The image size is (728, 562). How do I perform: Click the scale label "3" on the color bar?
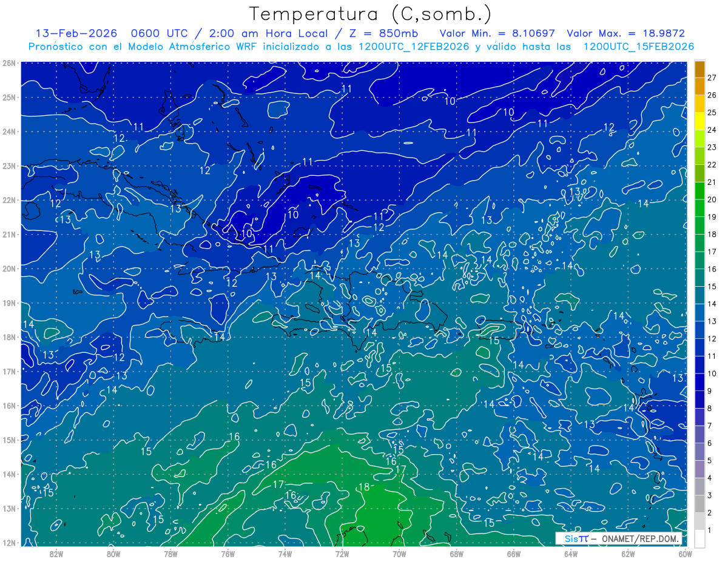click(x=709, y=496)
